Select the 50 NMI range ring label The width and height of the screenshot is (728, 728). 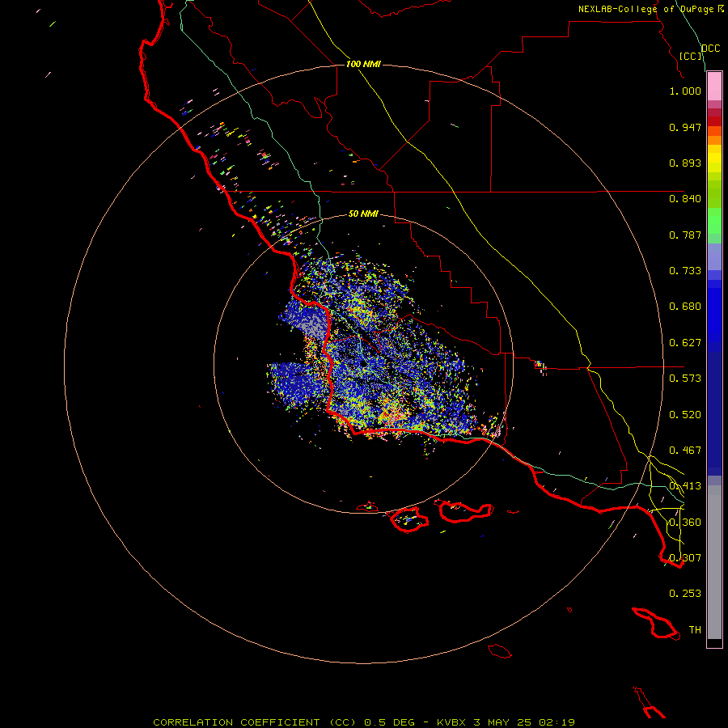363,214
